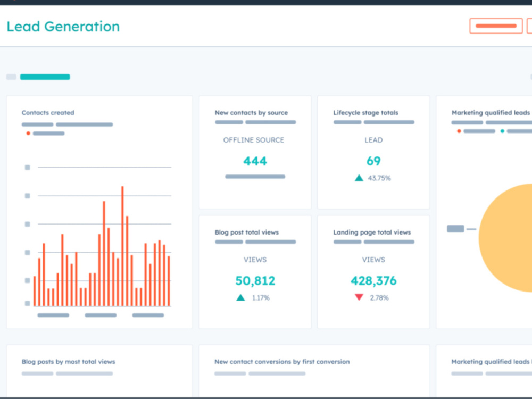Click the Lead Generation dashboard title
Viewport: 532px width, 399px height.
(63, 27)
